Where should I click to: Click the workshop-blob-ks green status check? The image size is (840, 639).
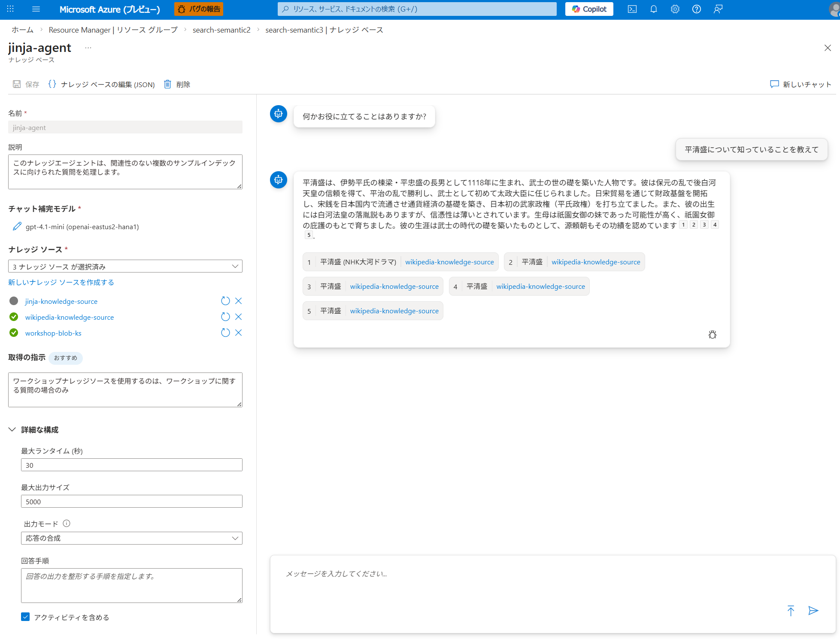[14, 333]
